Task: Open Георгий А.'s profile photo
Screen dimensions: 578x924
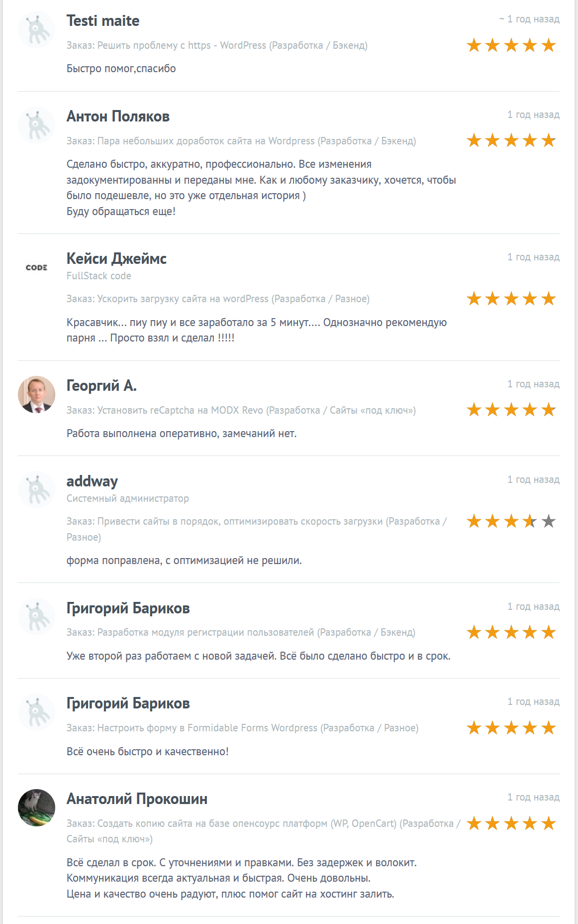Action: click(36, 394)
